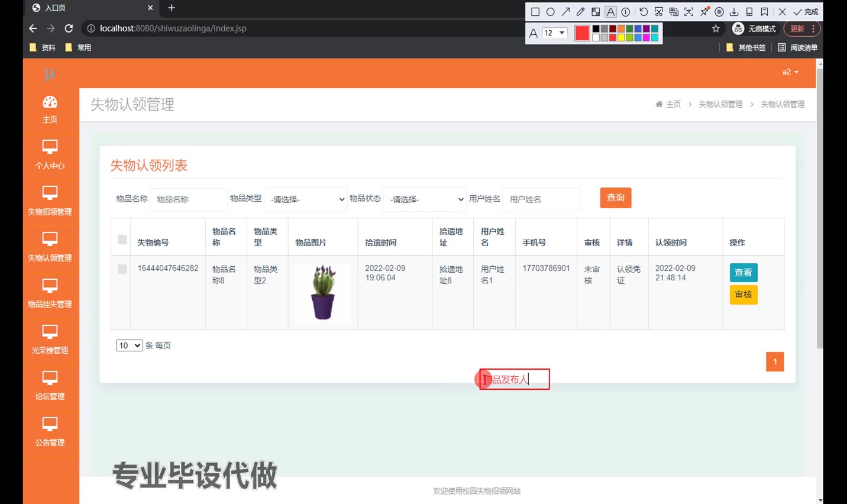Image resolution: width=847 pixels, height=504 pixels.
Task: Open 光荣榜管理 in the sidebar
Action: click(50, 340)
